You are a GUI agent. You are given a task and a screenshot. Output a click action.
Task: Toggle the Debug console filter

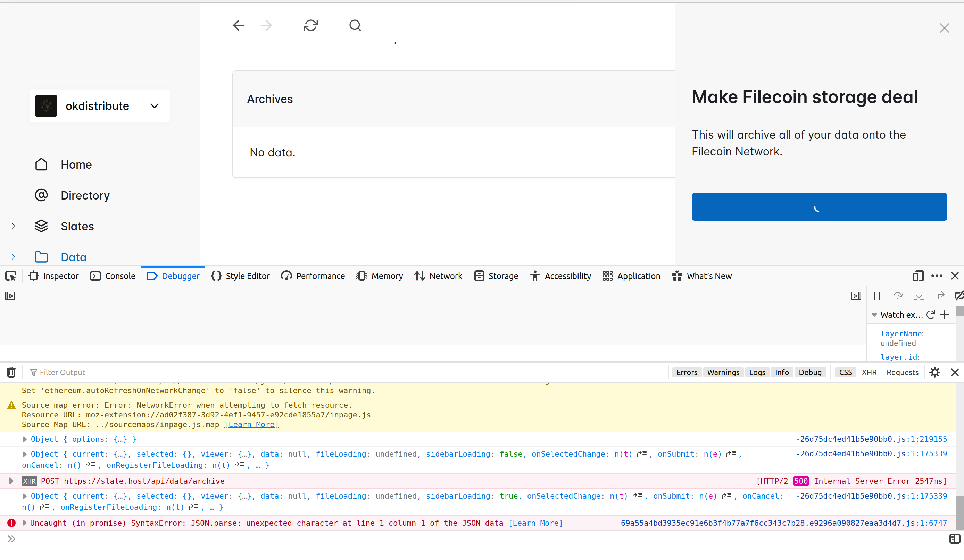810,372
